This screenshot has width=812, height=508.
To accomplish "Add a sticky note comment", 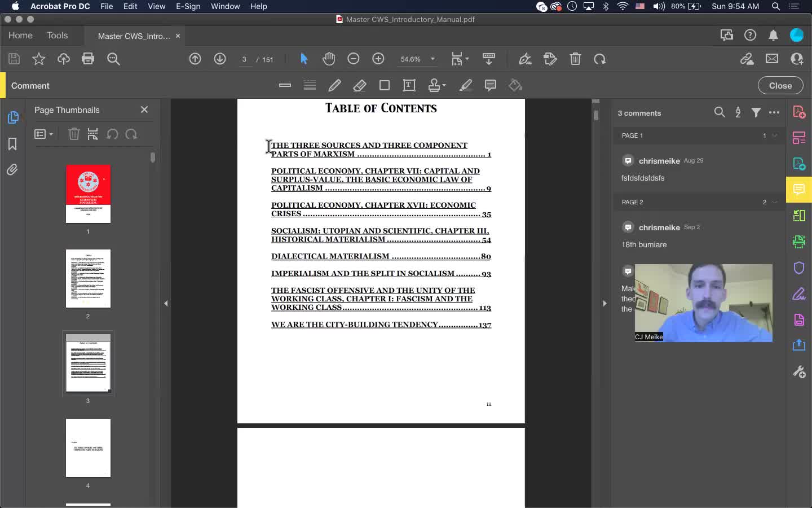I will [x=491, y=85].
